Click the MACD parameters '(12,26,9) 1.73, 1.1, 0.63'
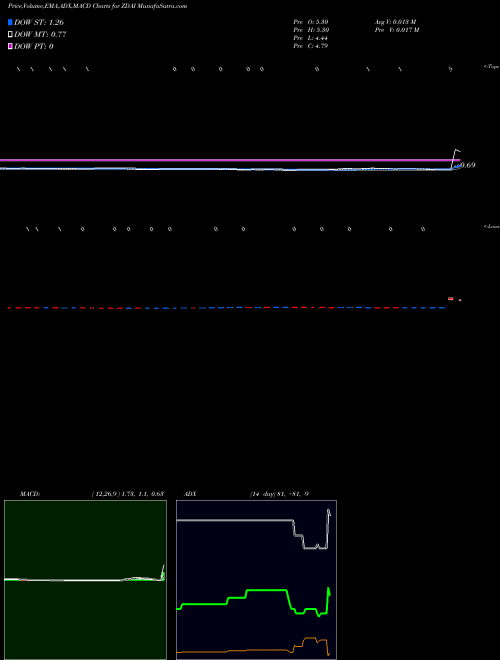This screenshot has width=500, height=660. 128,494
